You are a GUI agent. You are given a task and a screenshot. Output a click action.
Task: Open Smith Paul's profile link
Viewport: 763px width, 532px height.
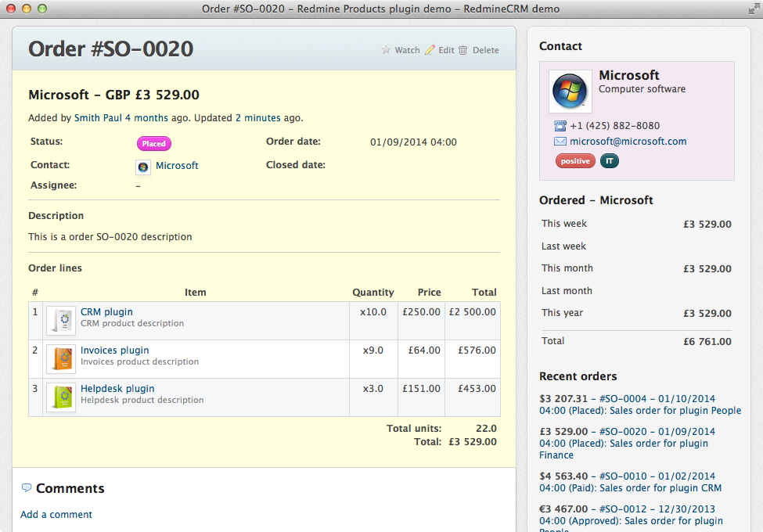click(98, 118)
